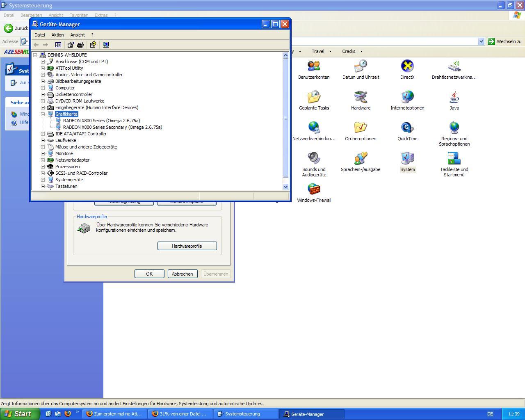
Task: Click the scan for hardware changes toolbar icon
Action: click(x=106, y=45)
